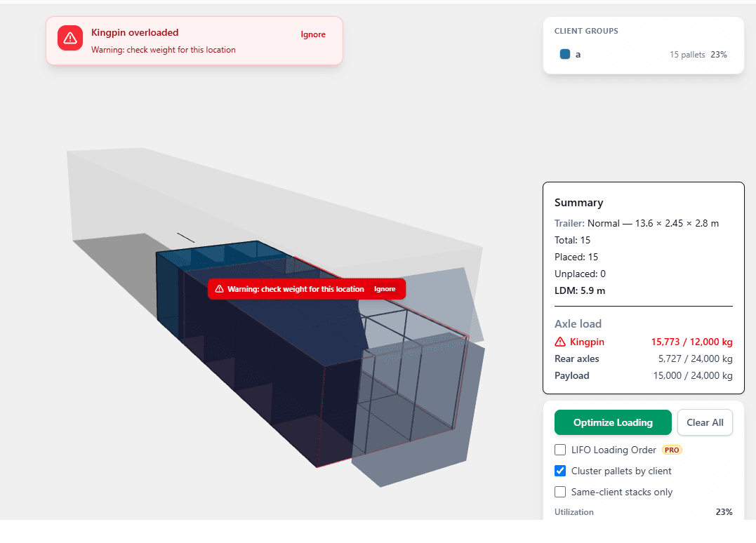Click the banner's 'Warning: check weight for this location' text
This screenshot has width=756, height=543.
point(164,50)
